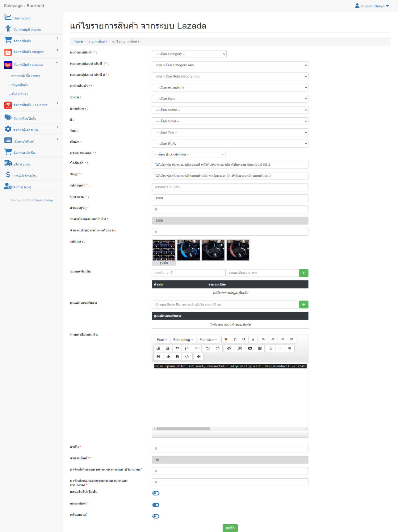Turn off the แสดงสินค้า switch
The height and width of the screenshot is (532, 398).
point(156,505)
